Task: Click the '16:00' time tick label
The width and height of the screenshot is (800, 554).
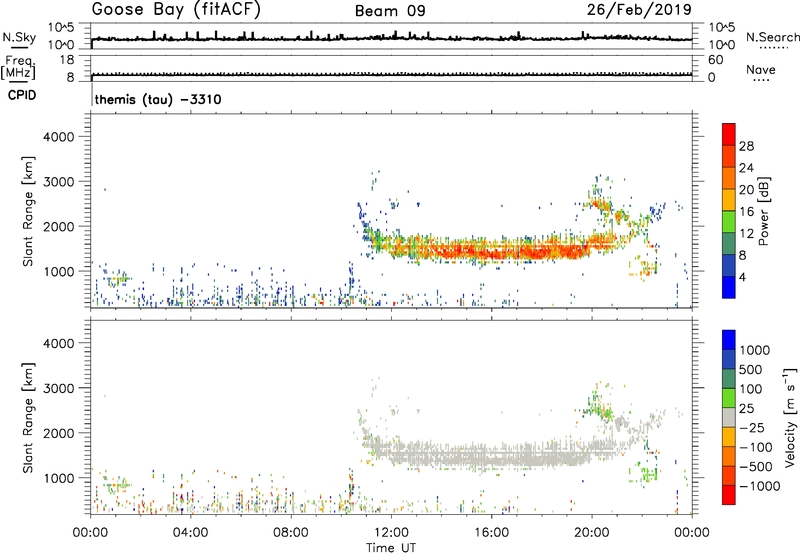Action: pyautogui.click(x=491, y=533)
